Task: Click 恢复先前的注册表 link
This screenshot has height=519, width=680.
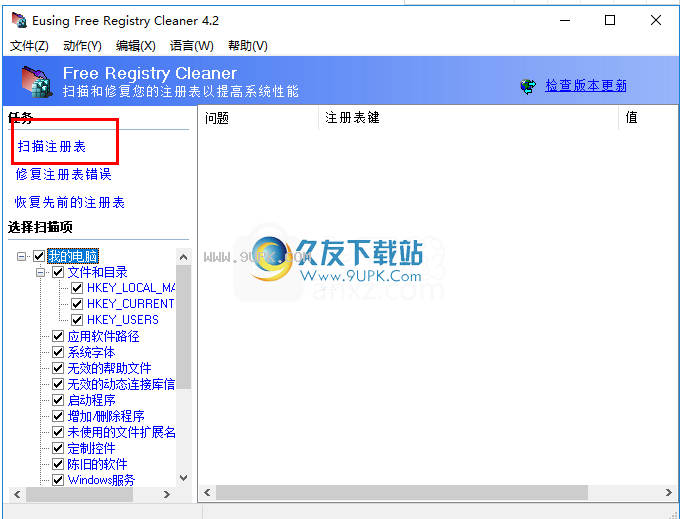Action: [x=70, y=202]
